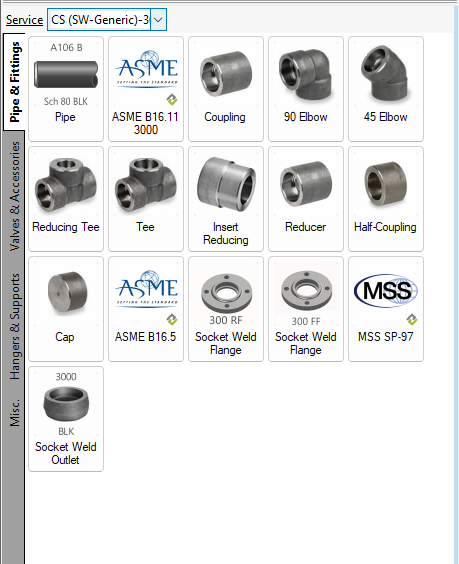Open the Service dropdown arrow

pos(158,20)
